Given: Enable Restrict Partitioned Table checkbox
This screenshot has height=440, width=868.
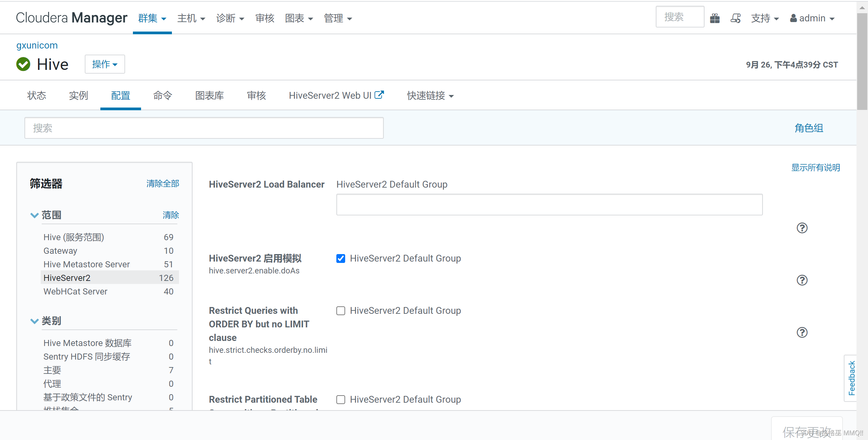Looking at the screenshot, I should coord(341,400).
